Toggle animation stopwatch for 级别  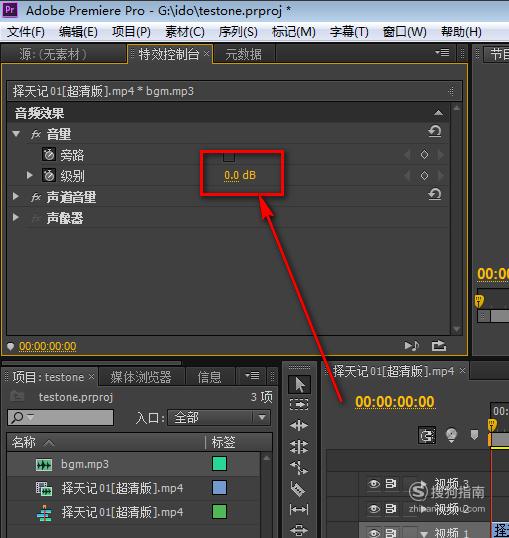point(49,176)
